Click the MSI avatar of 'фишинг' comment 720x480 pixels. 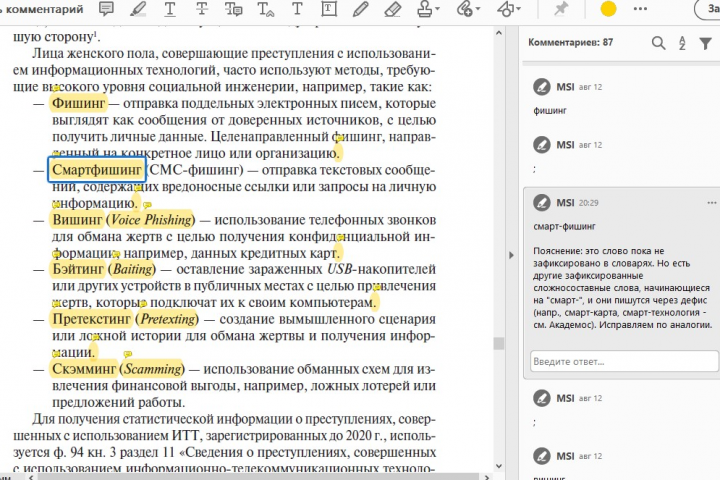542,87
